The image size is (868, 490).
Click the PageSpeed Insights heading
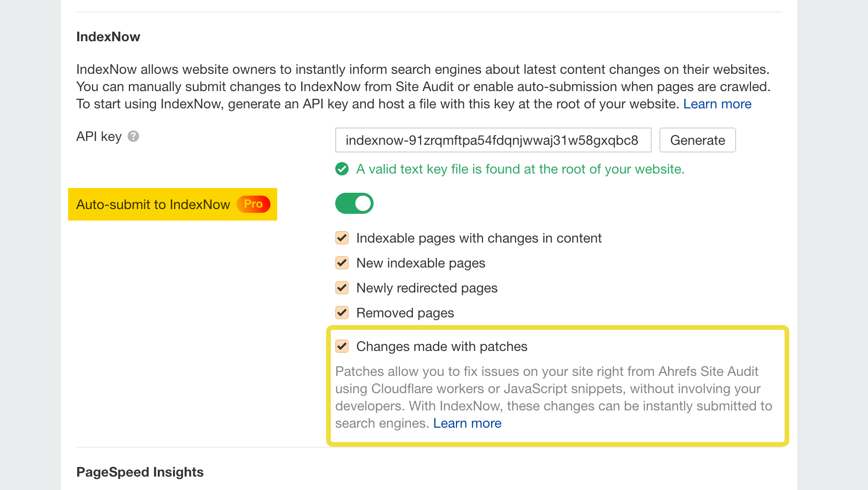point(140,472)
